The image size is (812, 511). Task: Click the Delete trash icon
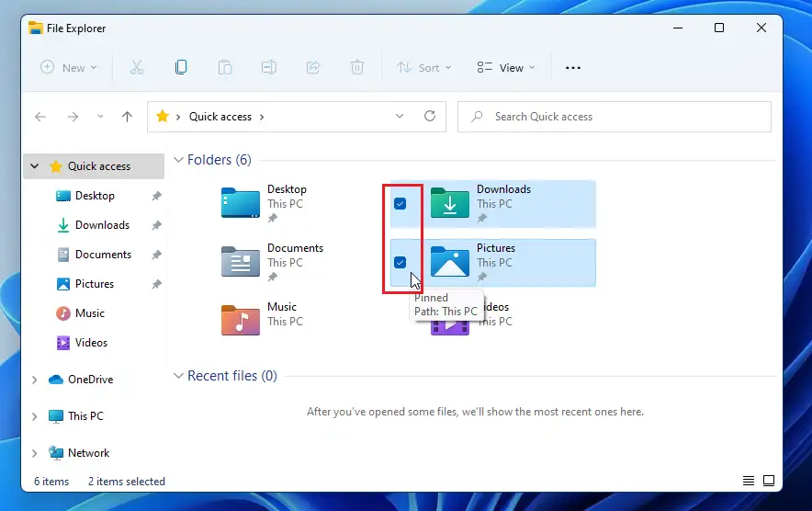click(x=357, y=67)
